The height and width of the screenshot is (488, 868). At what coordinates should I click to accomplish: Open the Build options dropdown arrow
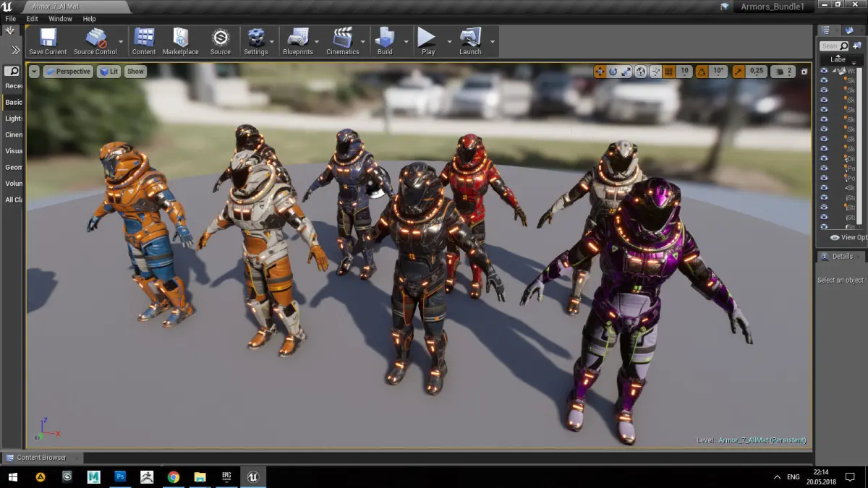point(405,42)
